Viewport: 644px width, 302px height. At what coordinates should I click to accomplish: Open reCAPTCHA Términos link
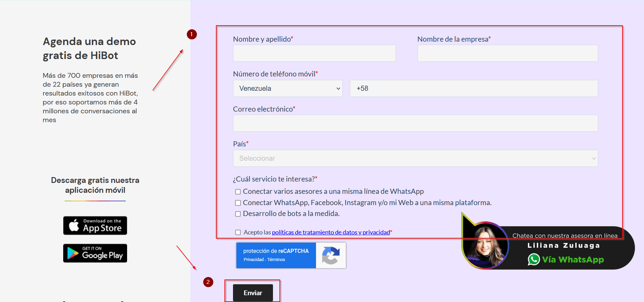pos(276,260)
